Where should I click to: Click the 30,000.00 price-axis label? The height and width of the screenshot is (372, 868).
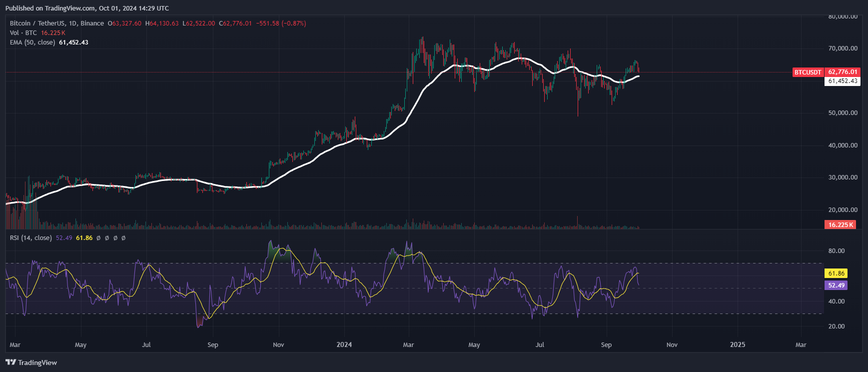pos(843,177)
